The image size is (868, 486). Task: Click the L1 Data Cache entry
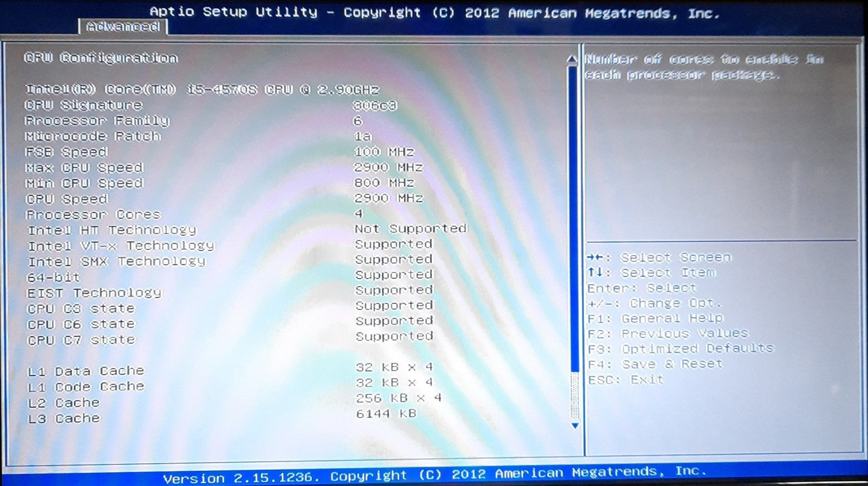point(86,371)
